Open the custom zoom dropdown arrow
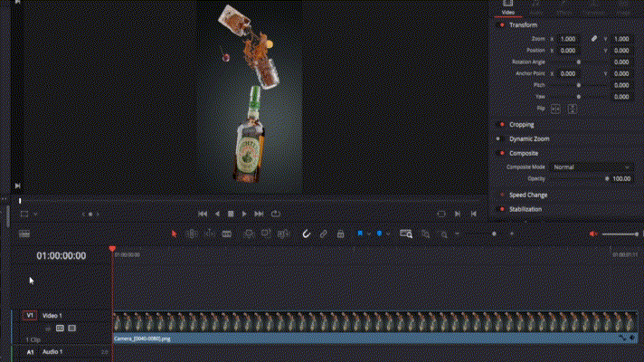644x362 pixels. (x=457, y=233)
